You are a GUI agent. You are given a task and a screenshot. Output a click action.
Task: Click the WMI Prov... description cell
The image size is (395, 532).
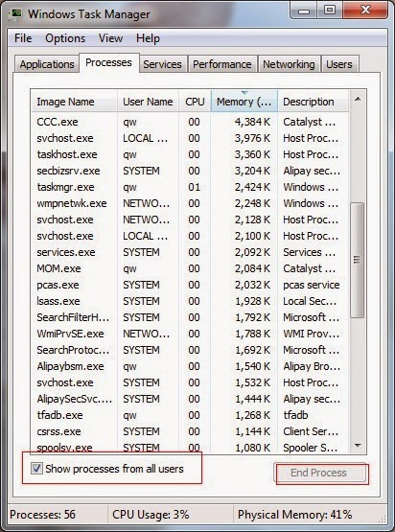tap(312, 334)
